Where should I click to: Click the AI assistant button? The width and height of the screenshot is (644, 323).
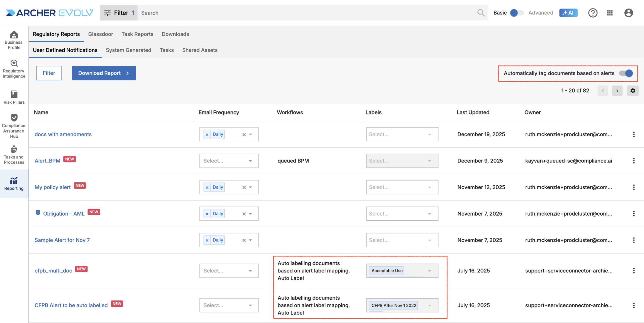click(x=568, y=13)
